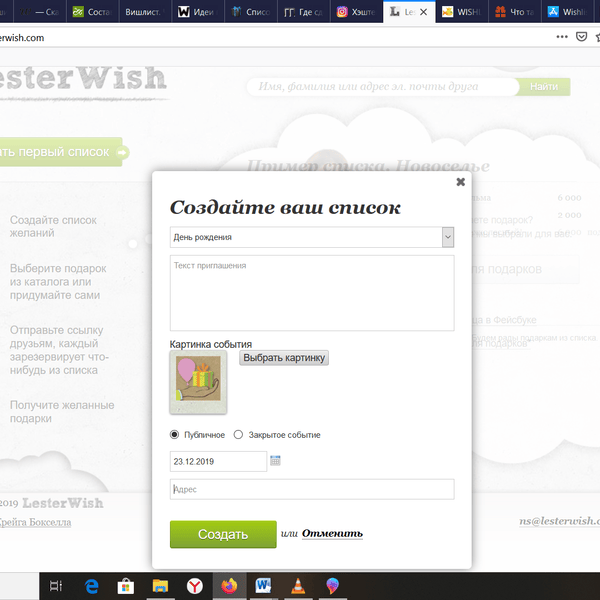Image resolution: width=600 pixels, height=600 pixels.
Task: Click the первый список green button
Action: tap(63, 152)
